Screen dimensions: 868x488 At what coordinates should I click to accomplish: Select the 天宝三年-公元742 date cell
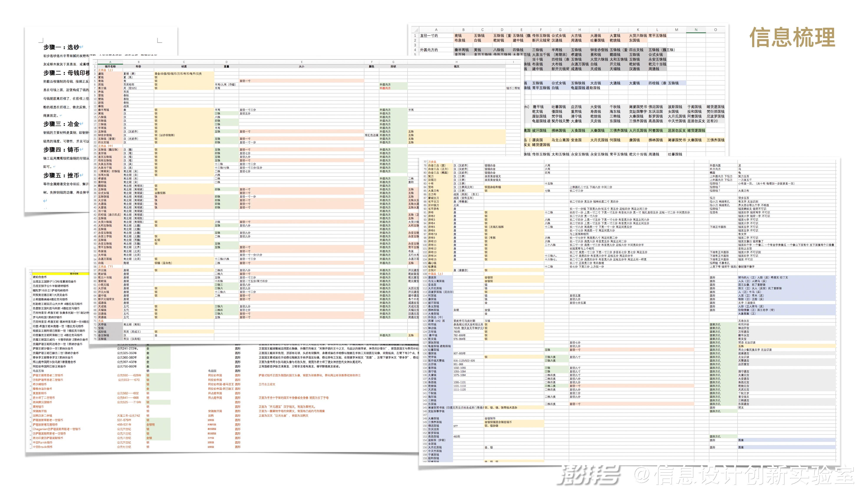(x=128, y=416)
